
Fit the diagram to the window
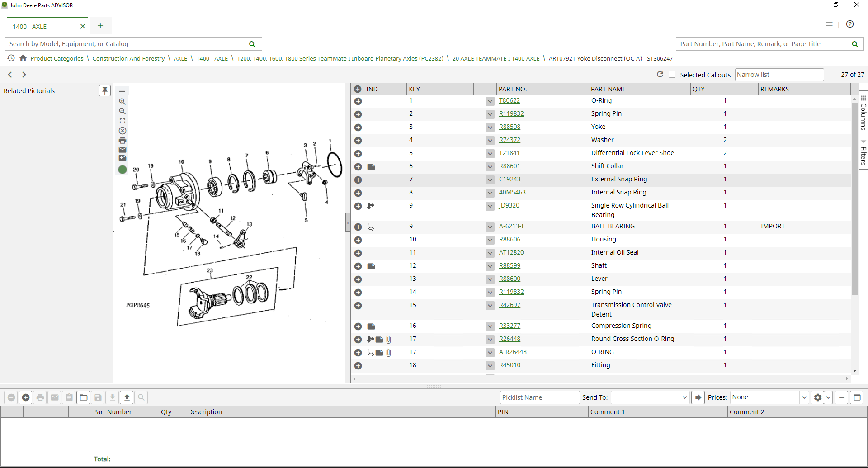pos(122,121)
